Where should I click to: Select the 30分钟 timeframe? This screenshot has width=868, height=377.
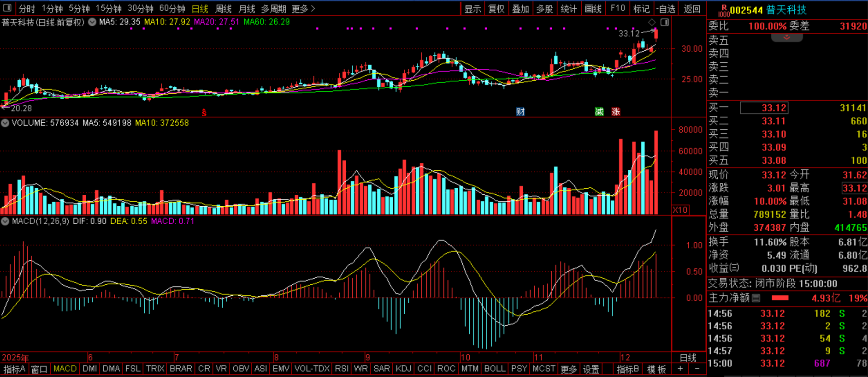[x=141, y=9]
